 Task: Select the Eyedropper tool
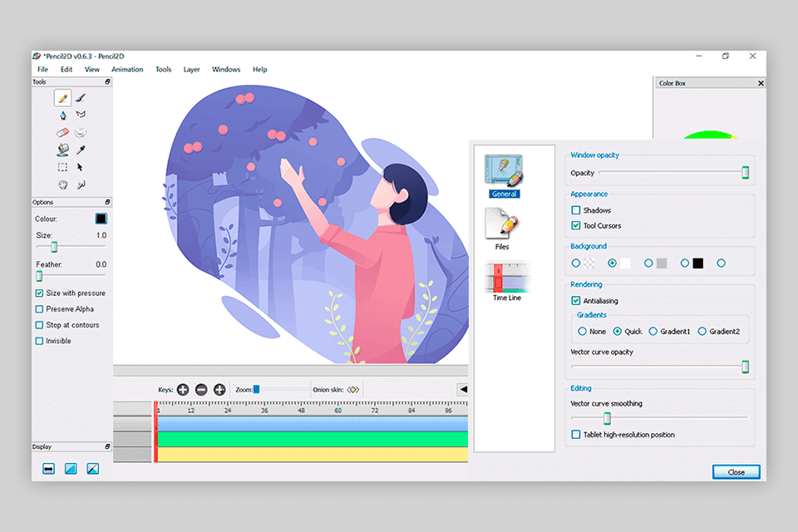[81, 150]
